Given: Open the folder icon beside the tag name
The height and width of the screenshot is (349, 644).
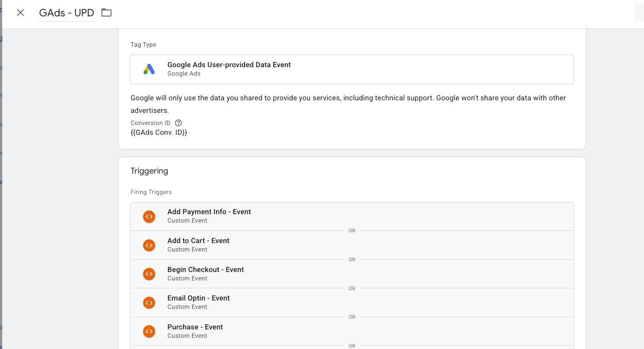Looking at the screenshot, I should point(106,13).
